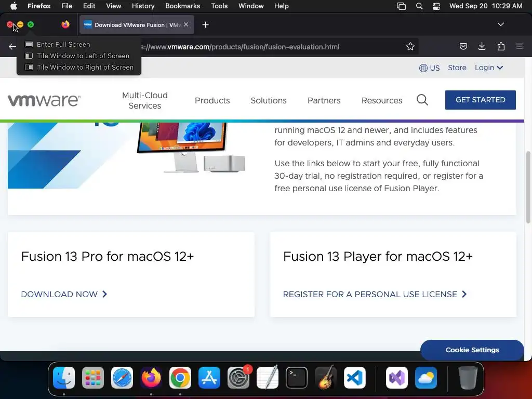532x399 pixels.
Task: Click the Fusion product hero image
Action: pos(127,155)
